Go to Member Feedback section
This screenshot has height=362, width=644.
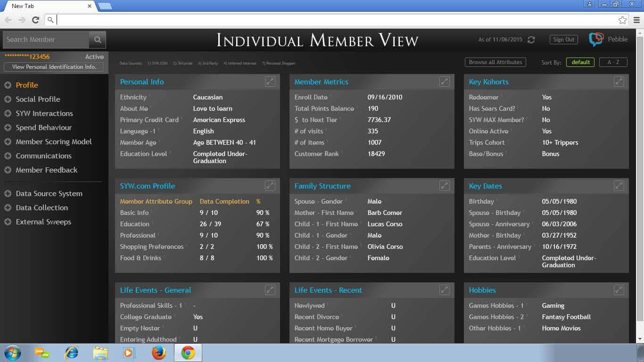(46, 170)
